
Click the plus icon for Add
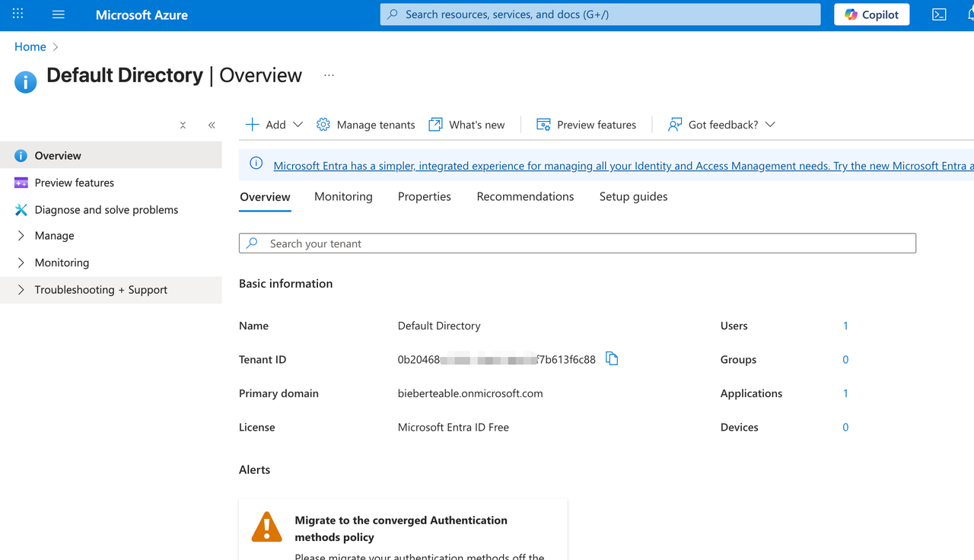click(253, 125)
